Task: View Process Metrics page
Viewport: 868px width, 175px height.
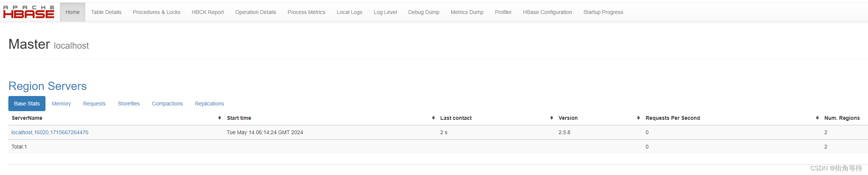Action: point(306,12)
